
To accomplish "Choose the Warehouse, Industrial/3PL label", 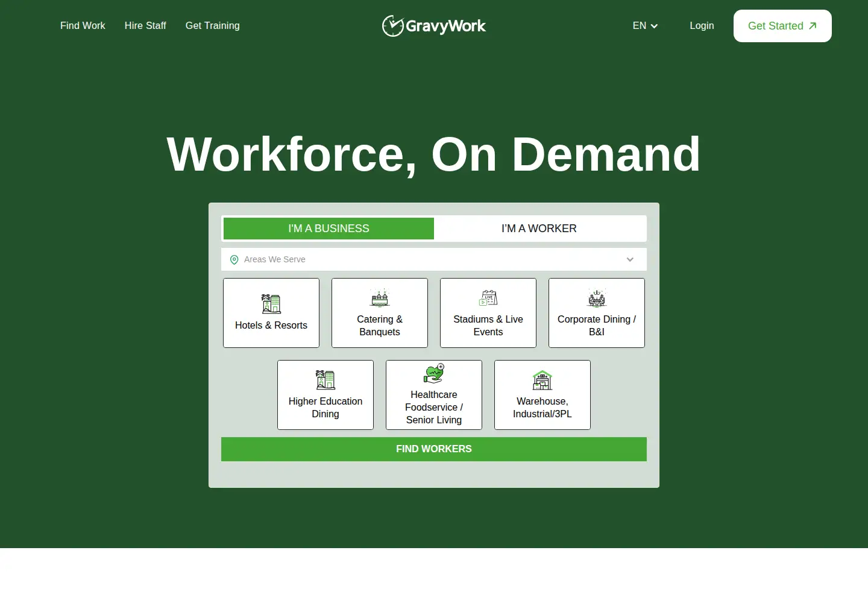I will point(542,408).
